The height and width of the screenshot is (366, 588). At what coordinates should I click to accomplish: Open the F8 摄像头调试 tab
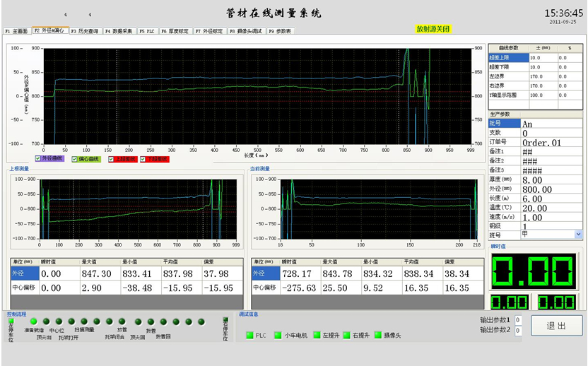[x=246, y=31]
